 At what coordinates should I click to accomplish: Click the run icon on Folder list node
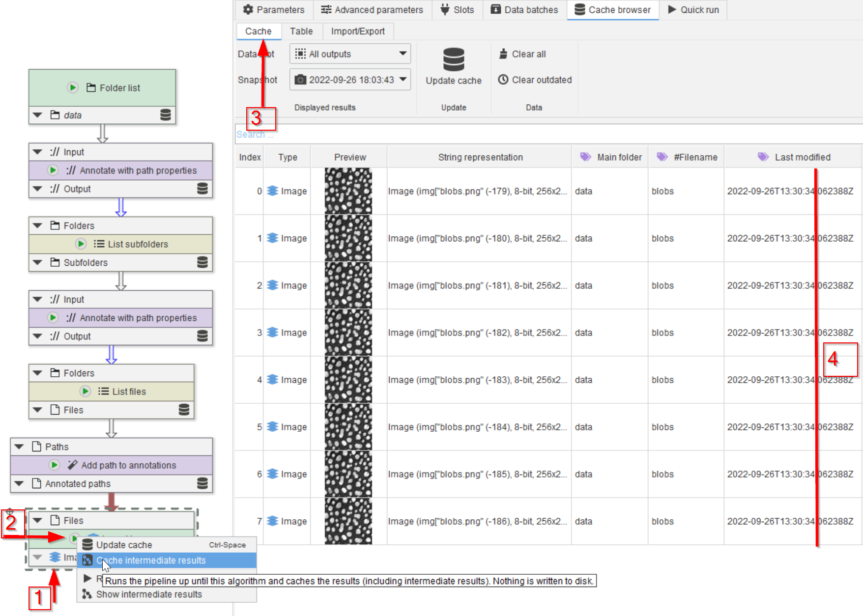pyautogui.click(x=73, y=87)
